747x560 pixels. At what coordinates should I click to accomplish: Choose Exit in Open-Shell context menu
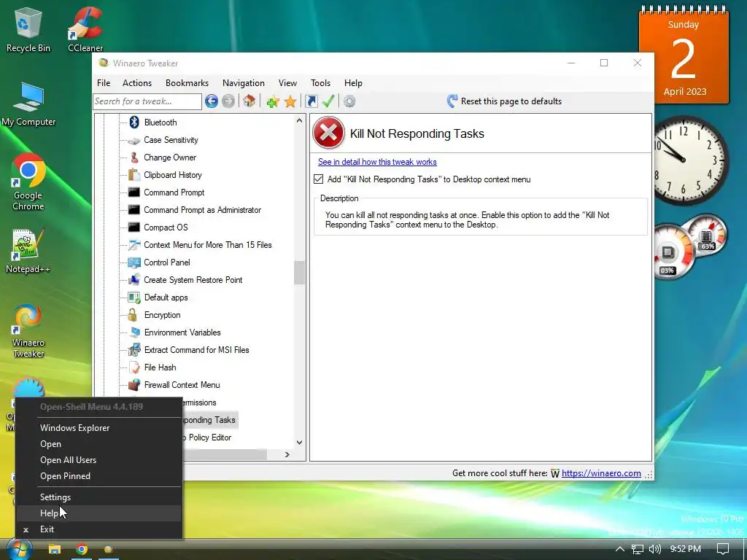[x=98, y=529]
